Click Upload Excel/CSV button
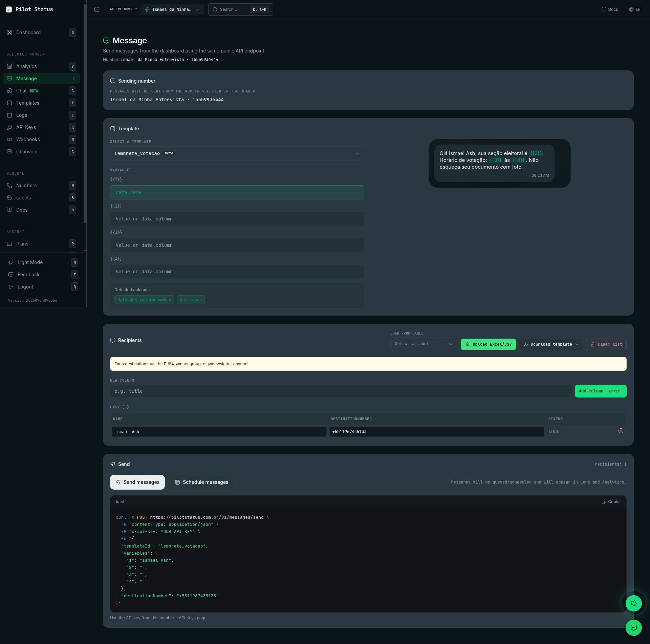Screen dimensions: 650x644 [x=489, y=344]
